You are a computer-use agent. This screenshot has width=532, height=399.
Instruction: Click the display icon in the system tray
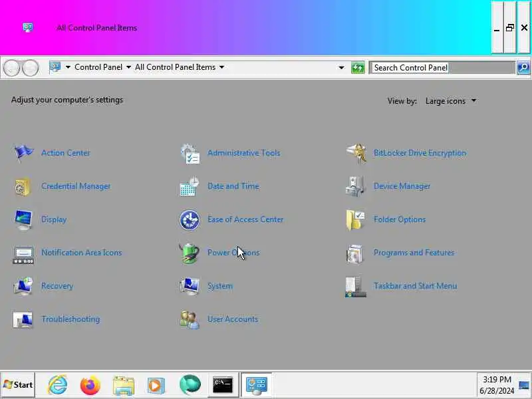click(x=524, y=386)
